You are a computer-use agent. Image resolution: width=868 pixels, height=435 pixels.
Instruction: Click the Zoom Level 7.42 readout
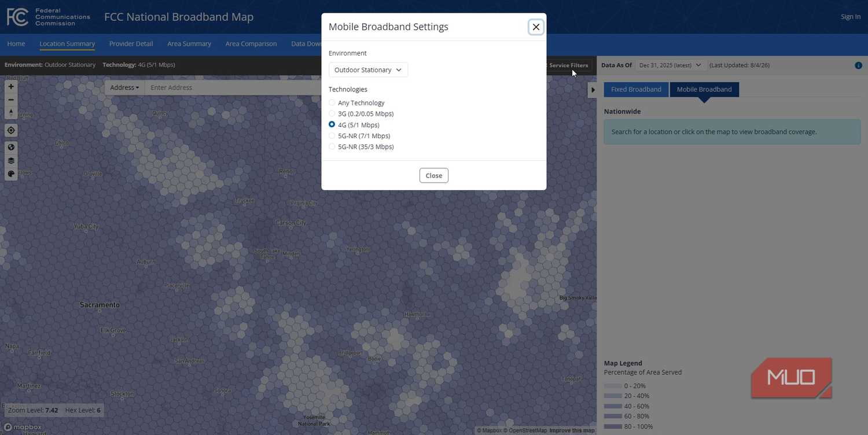click(33, 410)
